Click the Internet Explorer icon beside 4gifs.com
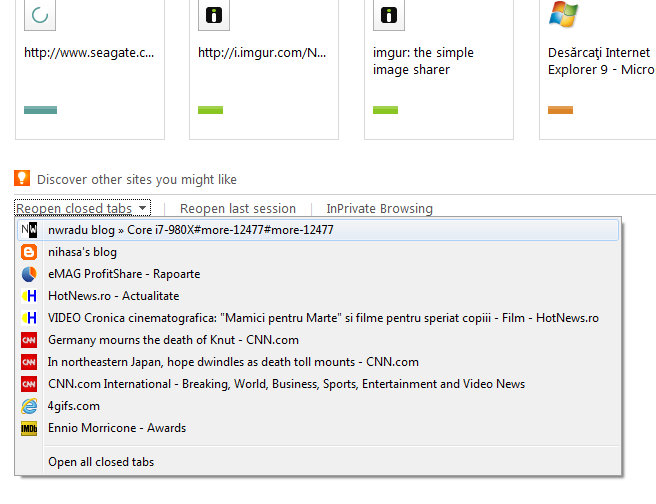This screenshot has height=504, width=656. [x=29, y=406]
